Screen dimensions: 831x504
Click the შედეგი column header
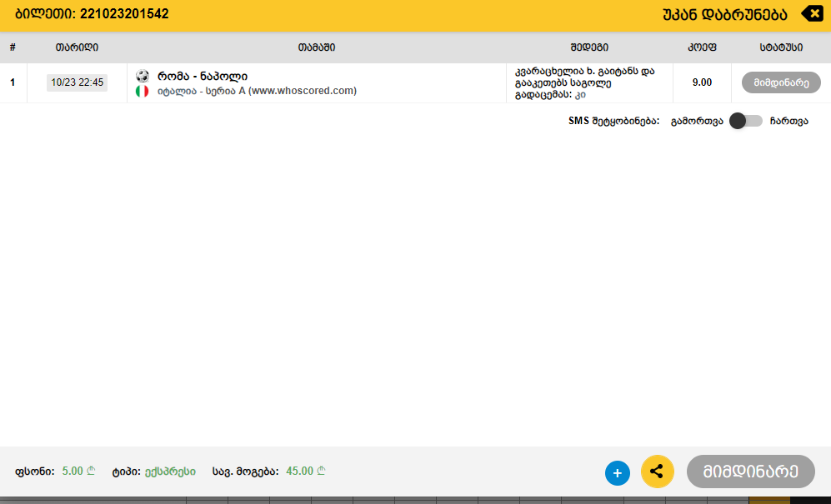tap(589, 47)
